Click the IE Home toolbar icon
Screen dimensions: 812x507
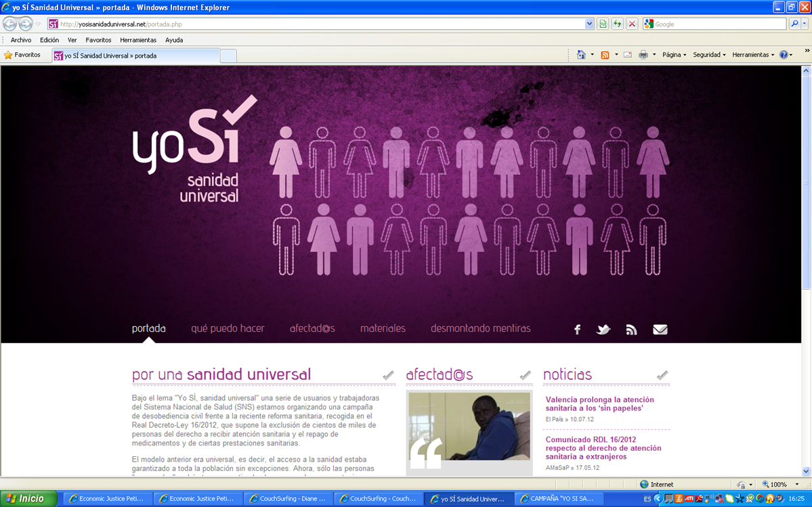tap(581, 55)
